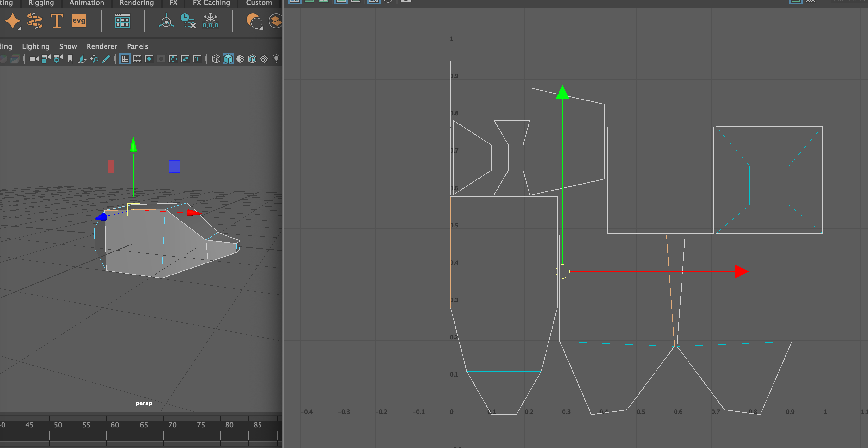Click frame 85 on the time slider
The height and width of the screenshot is (448, 868).
258,425
